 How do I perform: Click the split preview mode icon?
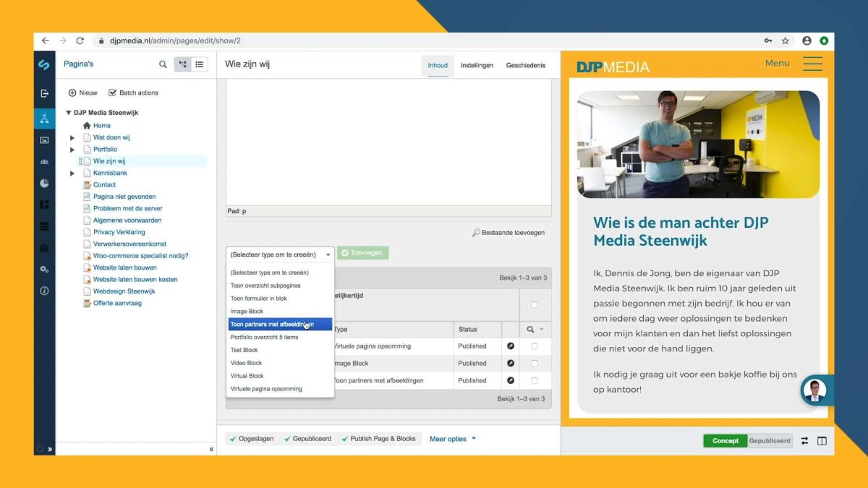click(x=822, y=441)
